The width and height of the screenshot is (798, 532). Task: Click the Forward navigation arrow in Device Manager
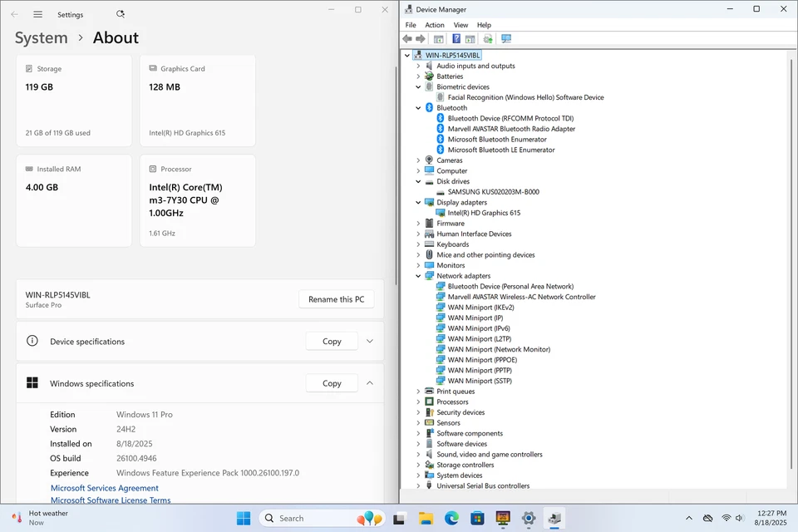click(420, 38)
